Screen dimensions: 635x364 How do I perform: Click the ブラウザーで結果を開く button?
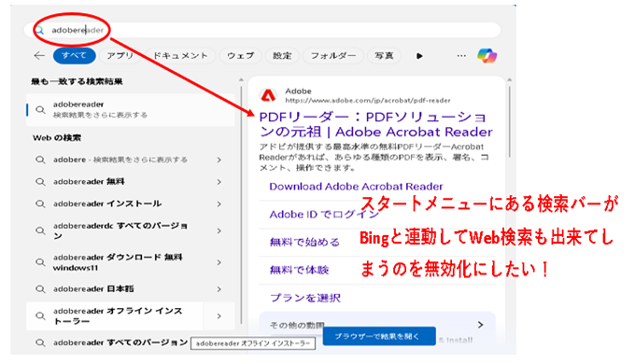tap(379, 336)
